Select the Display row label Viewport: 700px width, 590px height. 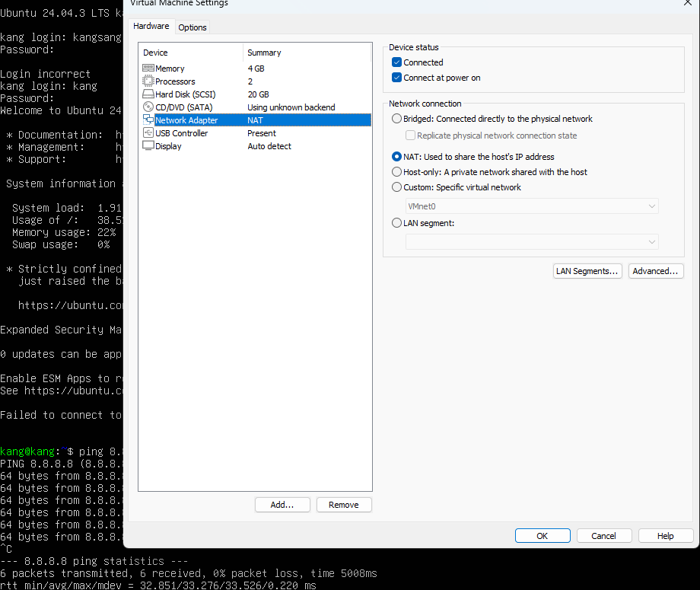168,146
